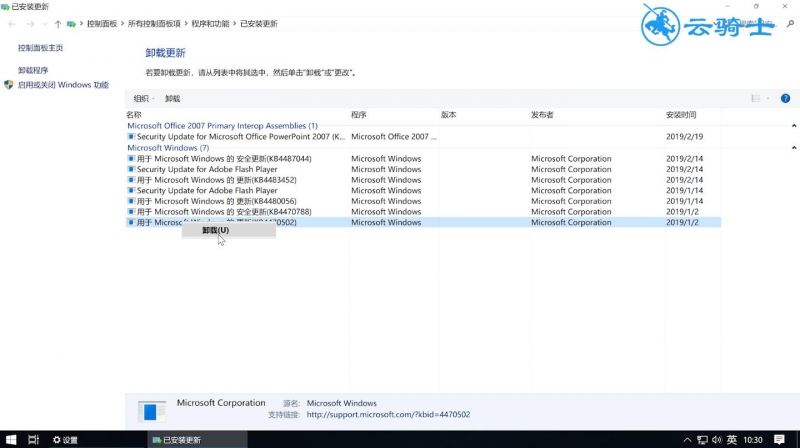
Task: Click icon of the KB4483452 update row
Action: [x=131, y=180]
